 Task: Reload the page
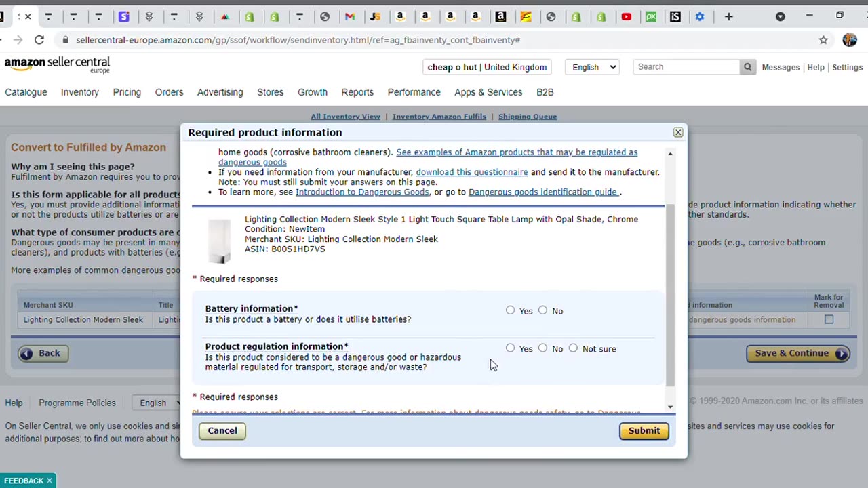click(x=39, y=40)
